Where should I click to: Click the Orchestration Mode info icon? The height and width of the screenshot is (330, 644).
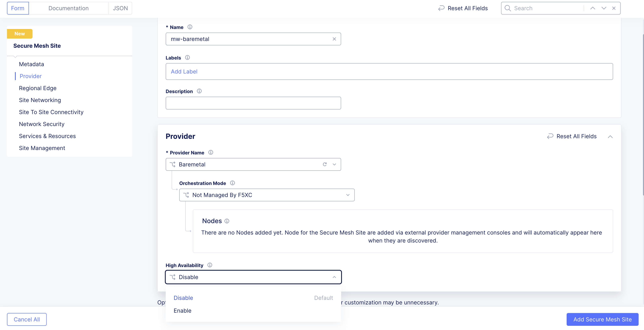(232, 183)
